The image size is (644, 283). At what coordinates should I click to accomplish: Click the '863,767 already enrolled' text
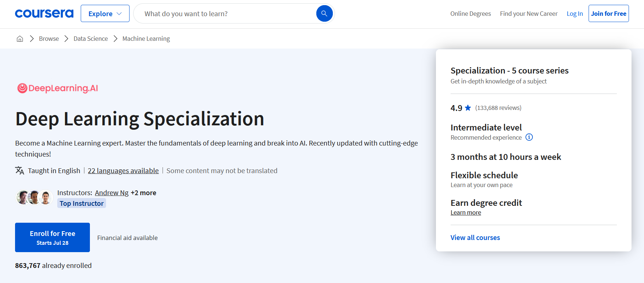pos(53,265)
